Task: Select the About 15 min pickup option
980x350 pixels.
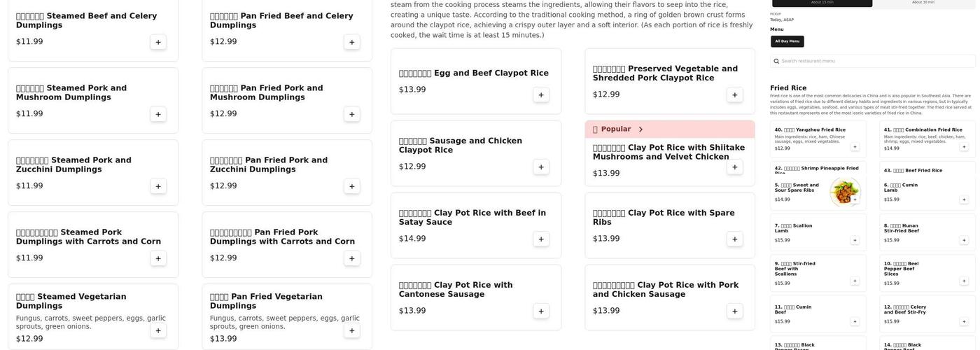Action: click(x=822, y=3)
